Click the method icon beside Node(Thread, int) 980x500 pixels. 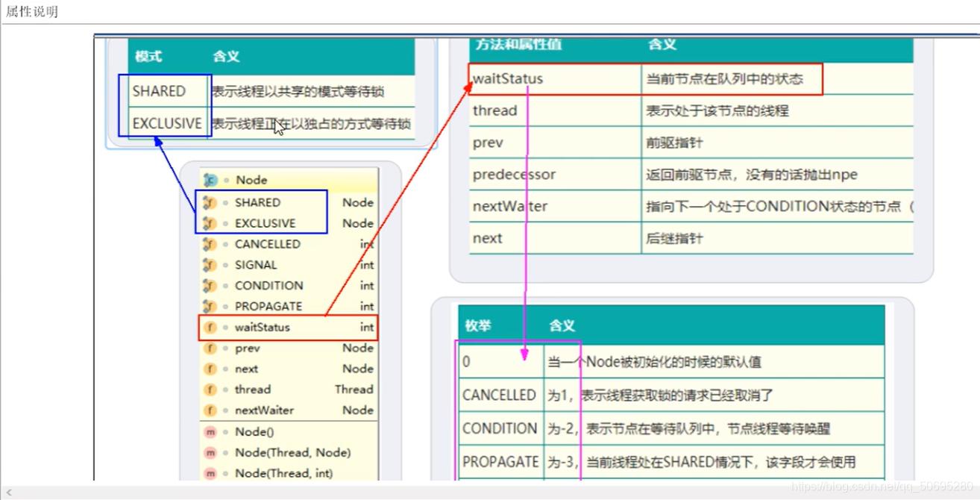210,473
